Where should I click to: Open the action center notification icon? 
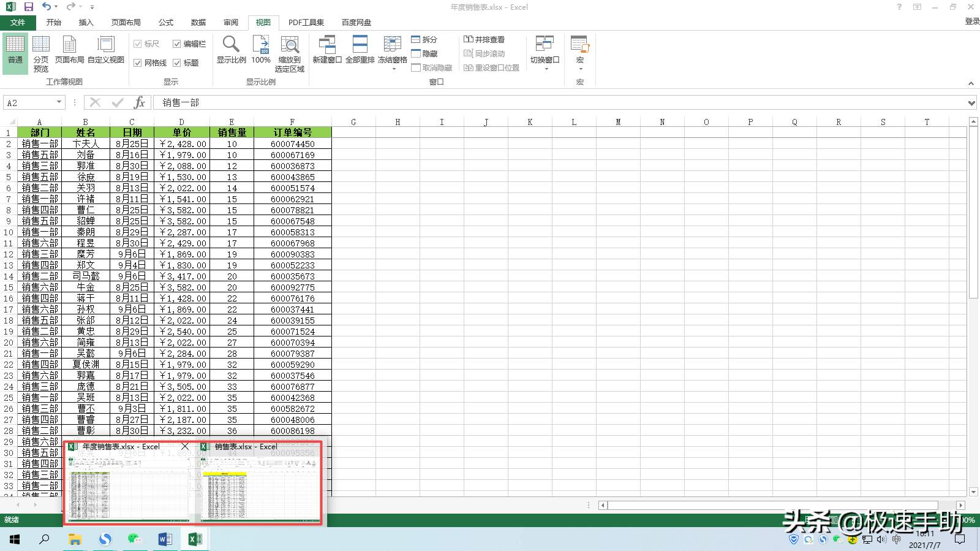tap(960, 539)
